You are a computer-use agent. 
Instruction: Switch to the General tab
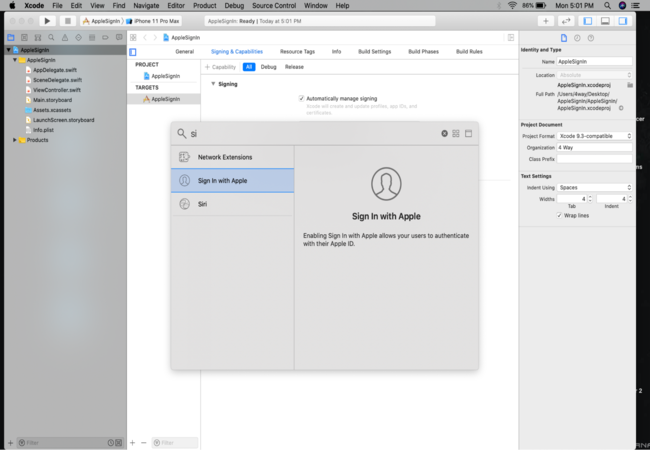[x=184, y=52]
